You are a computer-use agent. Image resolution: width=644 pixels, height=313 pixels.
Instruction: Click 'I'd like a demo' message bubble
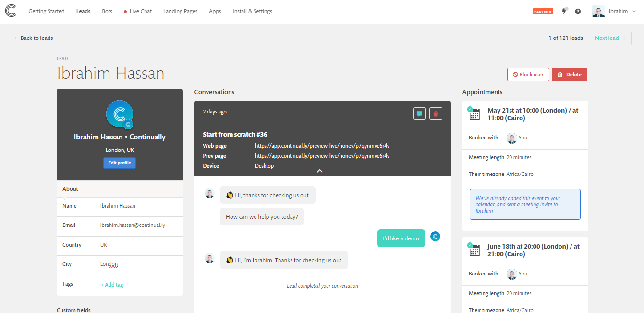click(401, 238)
